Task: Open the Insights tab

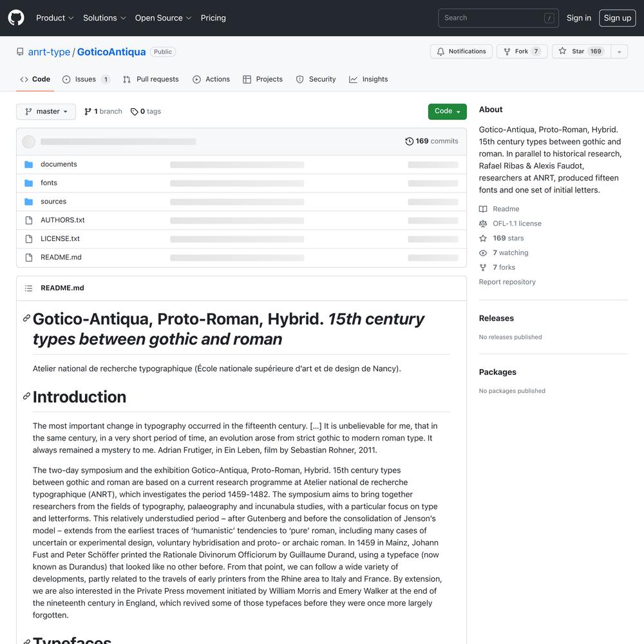Action: point(368,79)
